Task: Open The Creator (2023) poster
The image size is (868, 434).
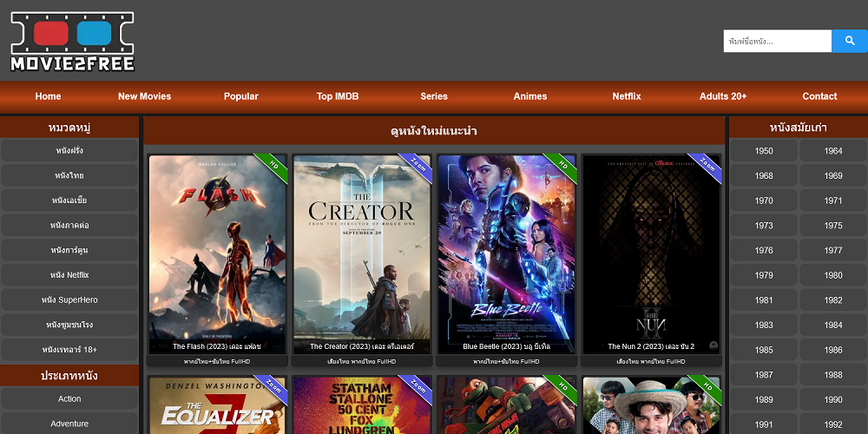Action: (x=362, y=254)
